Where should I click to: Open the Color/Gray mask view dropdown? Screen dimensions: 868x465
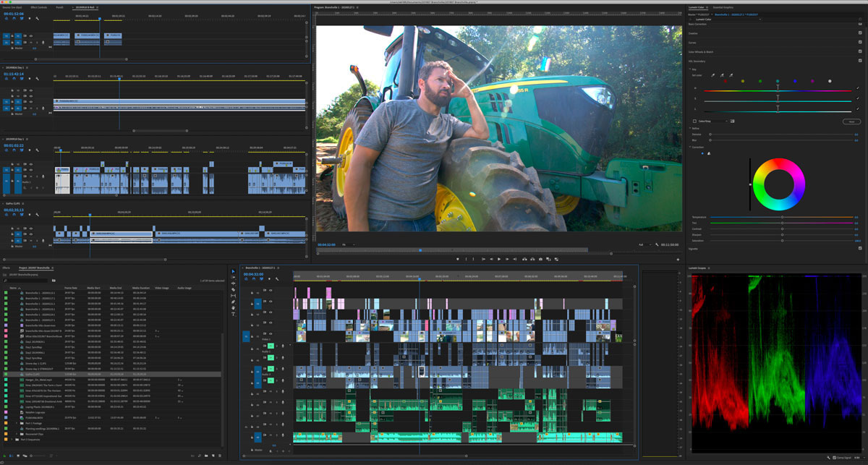pyautogui.click(x=713, y=121)
